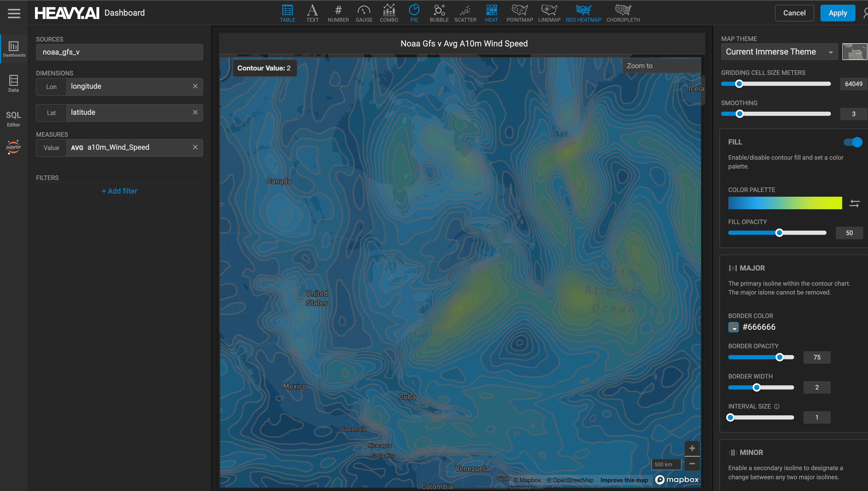Open the SQL Editor tab

[14, 119]
